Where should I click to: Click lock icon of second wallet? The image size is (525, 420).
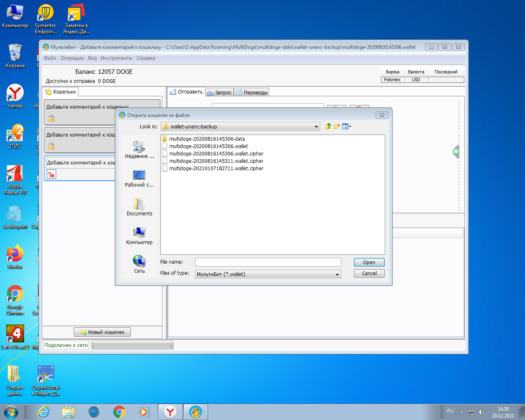point(51,146)
